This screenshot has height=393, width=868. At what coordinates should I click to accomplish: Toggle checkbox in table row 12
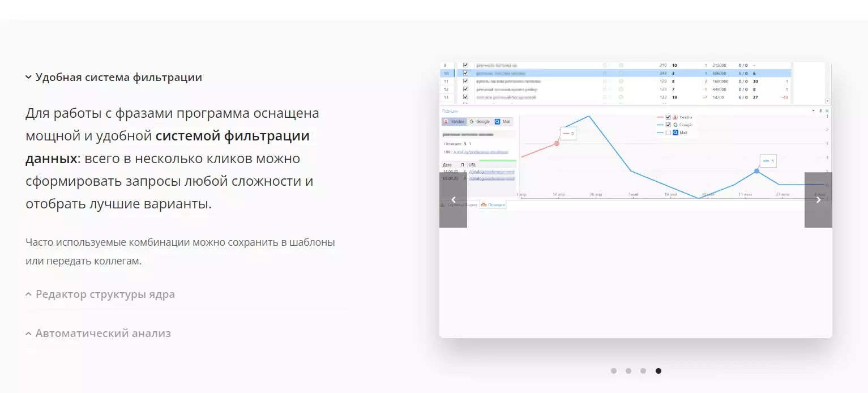click(465, 89)
